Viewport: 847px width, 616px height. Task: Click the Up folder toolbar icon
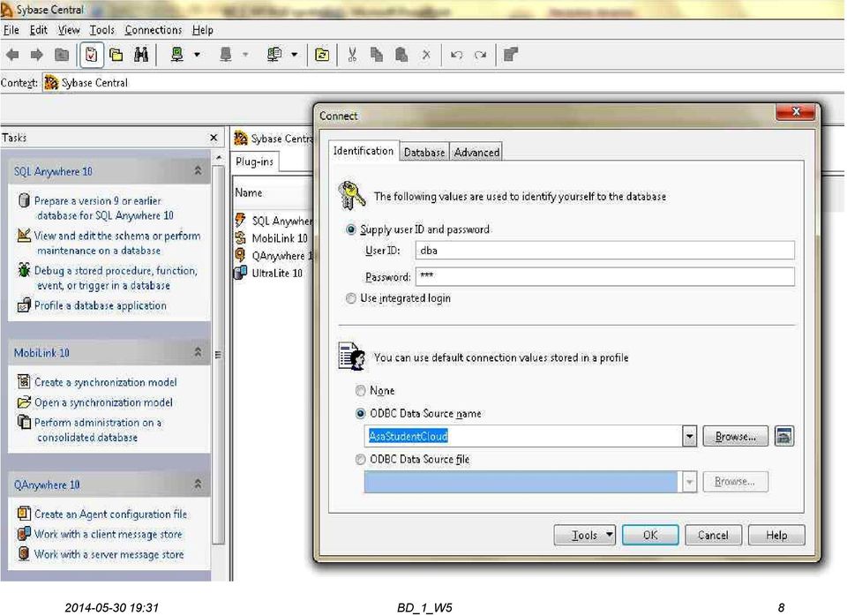[62, 55]
